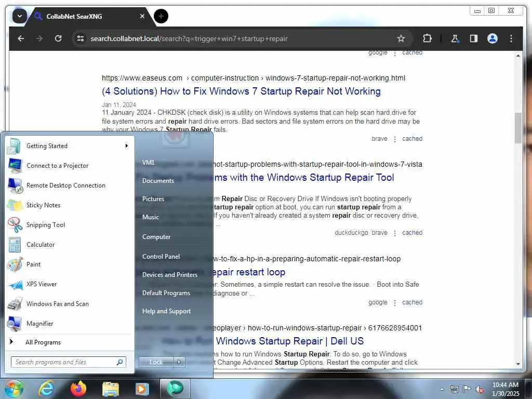Click the search magnifier in Start menu
Image resolution: width=532 pixels, height=399 pixels.
[120, 362]
